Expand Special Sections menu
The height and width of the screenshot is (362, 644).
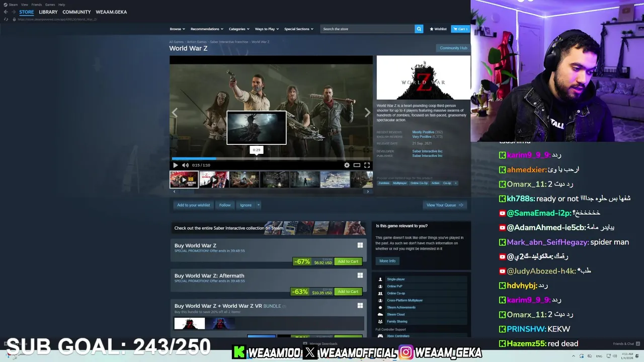298,29
